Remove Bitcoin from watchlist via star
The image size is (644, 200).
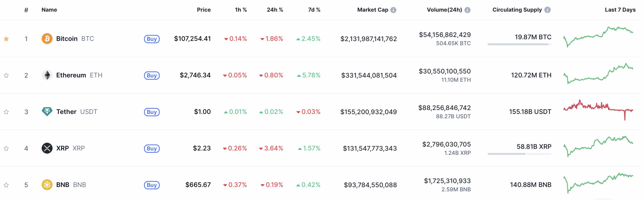[x=6, y=38]
